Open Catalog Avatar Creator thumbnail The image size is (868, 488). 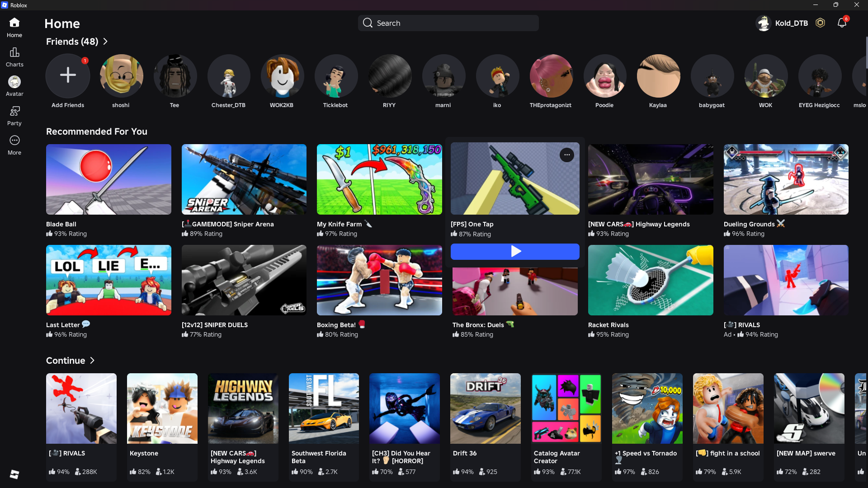coord(566,408)
